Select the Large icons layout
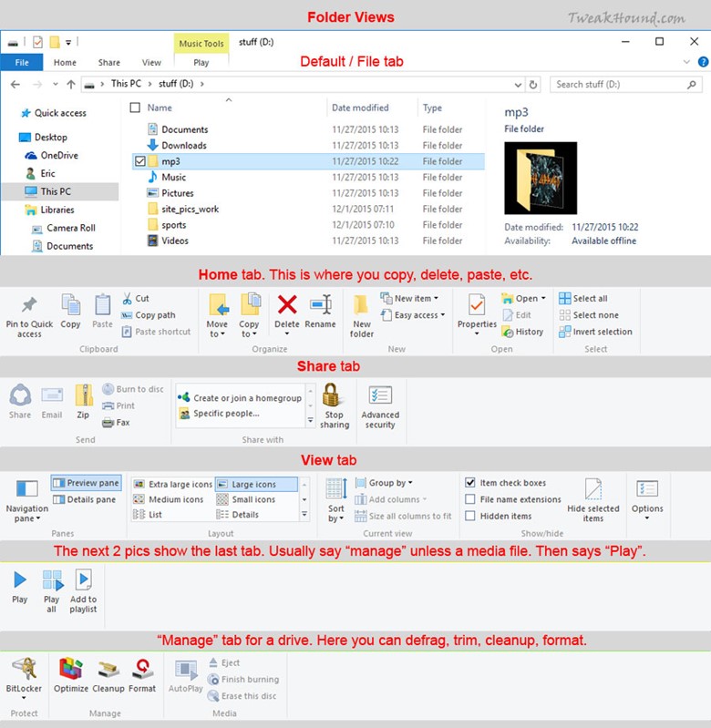Viewport: 711px width, 728px height. [256, 484]
